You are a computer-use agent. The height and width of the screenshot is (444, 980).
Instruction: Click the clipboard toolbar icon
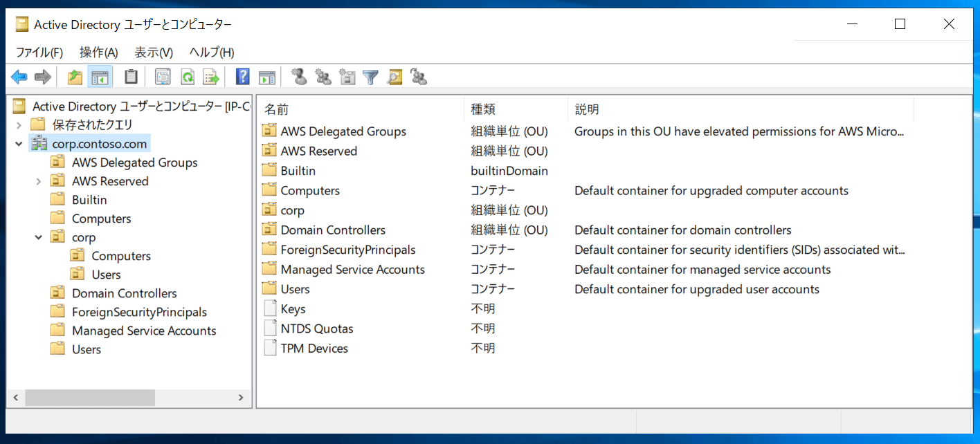(x=131, y=77)
